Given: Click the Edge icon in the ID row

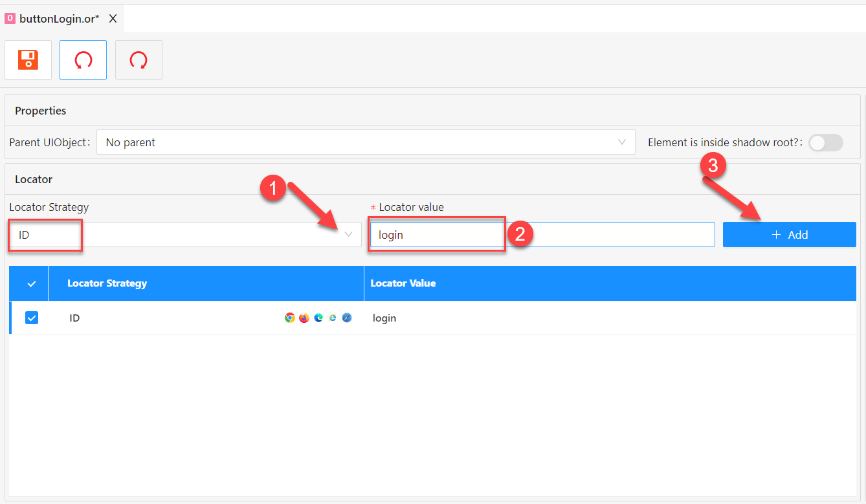Looking at the screenshot, I should point(318,318).
